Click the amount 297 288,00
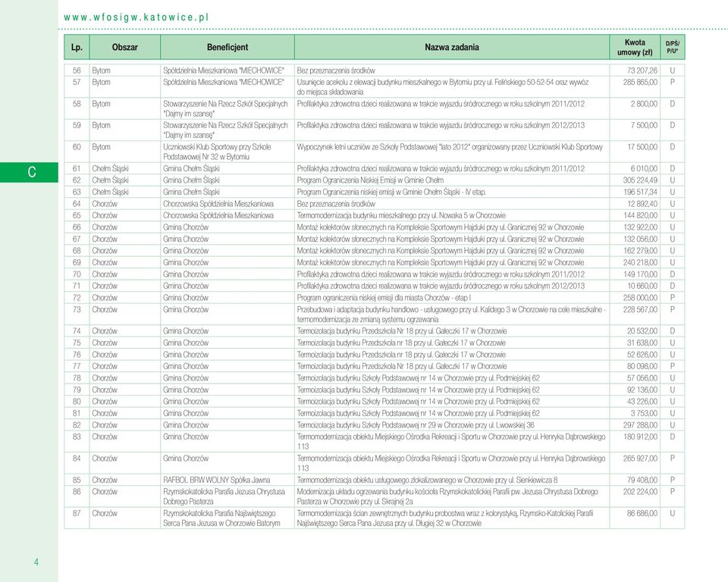 point(640,425)
